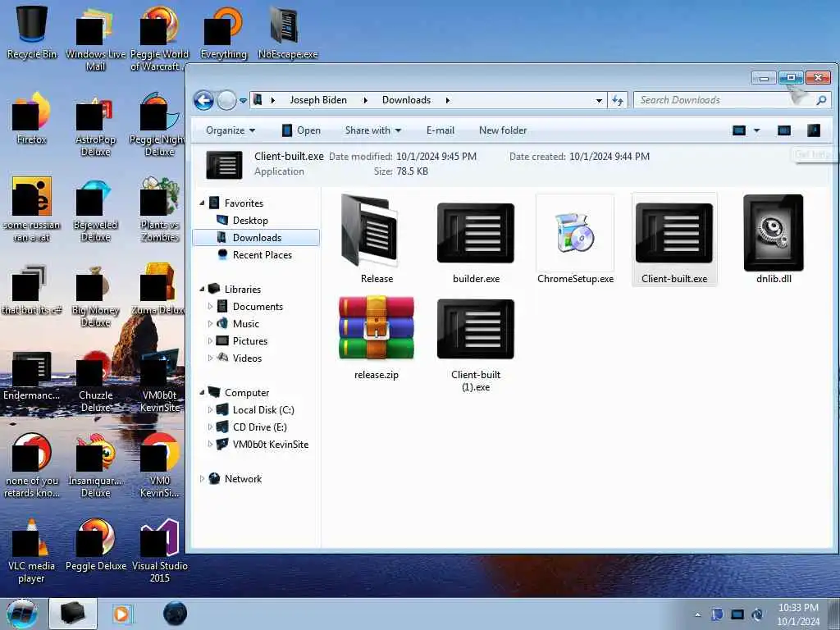The height and width of the screenshot is (630, 840).
Task: Select dnlib.dll file icon
Action: click(774, 233)
